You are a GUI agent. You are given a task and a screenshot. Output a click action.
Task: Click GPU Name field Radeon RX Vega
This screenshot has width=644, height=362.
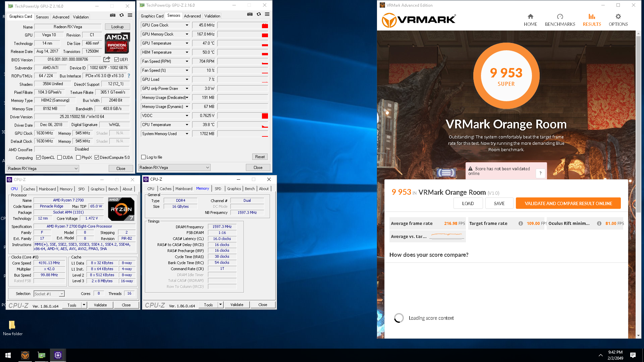coord(68,27)
